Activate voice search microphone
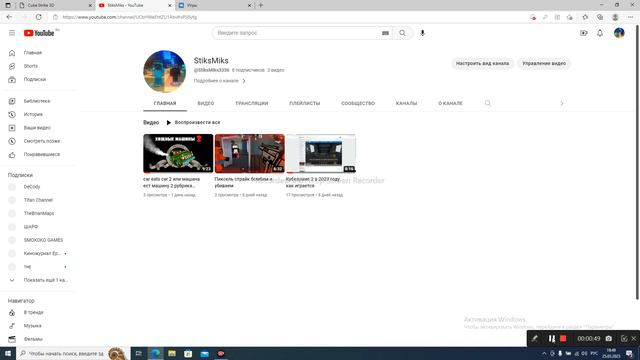 point(422,33)
